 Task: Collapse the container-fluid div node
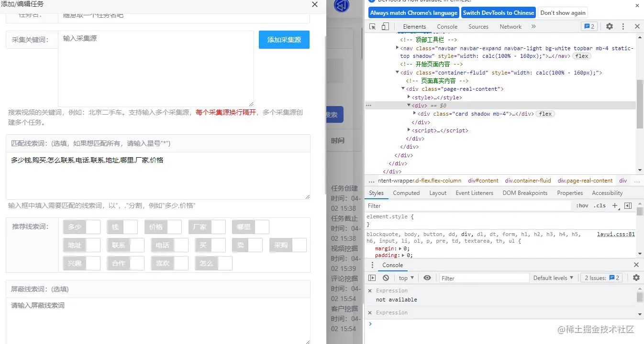click(398, 73)
